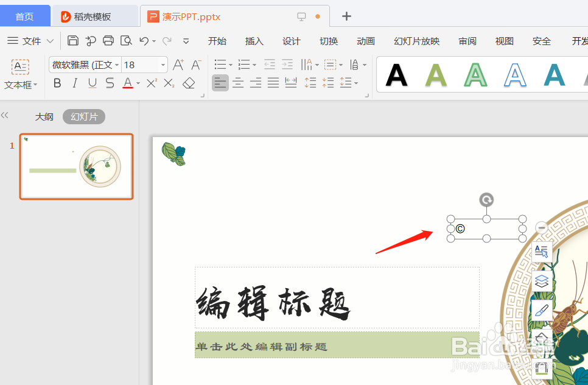Open the font size dropdown
588x385 pixels.
[x=162, y=64]
